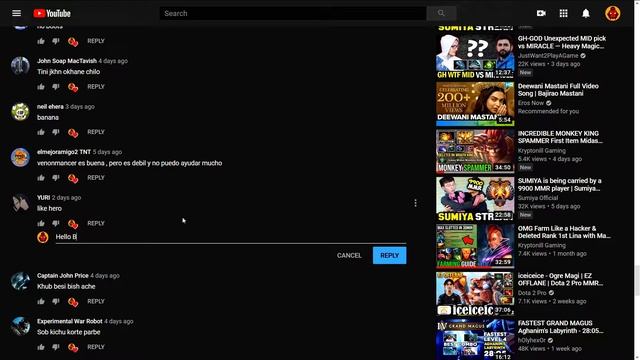This screenshot has width=640, height=360.
Task: Open the create video camera icon
Action: pyautogui.click(x=541, y=13)
